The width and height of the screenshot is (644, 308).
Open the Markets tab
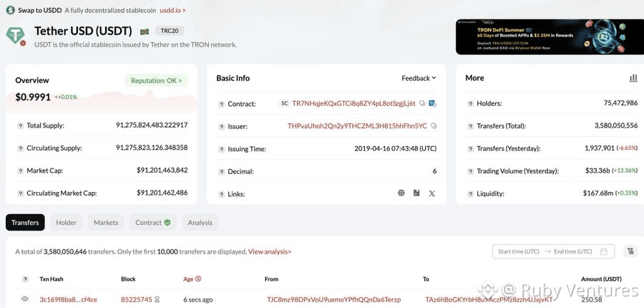coord(106,223)
